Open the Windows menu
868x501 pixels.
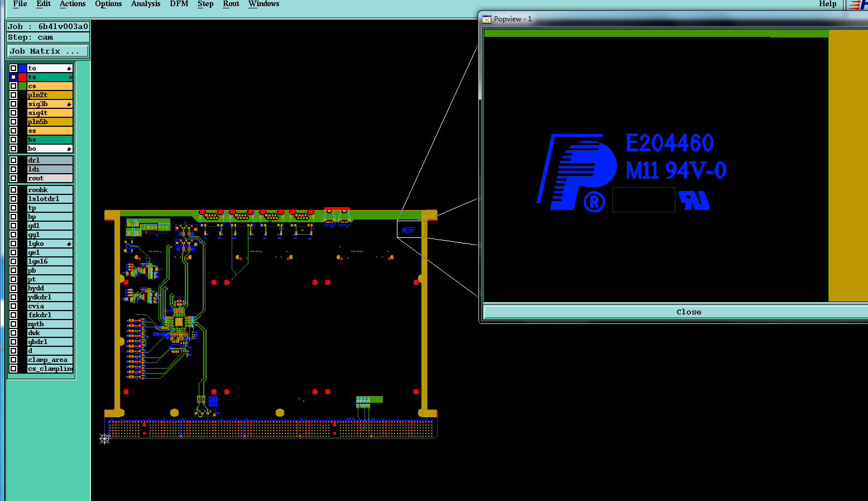click(x=264, y=4)
